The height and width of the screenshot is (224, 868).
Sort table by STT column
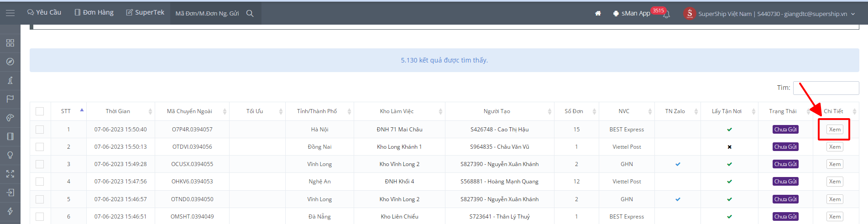68,111
